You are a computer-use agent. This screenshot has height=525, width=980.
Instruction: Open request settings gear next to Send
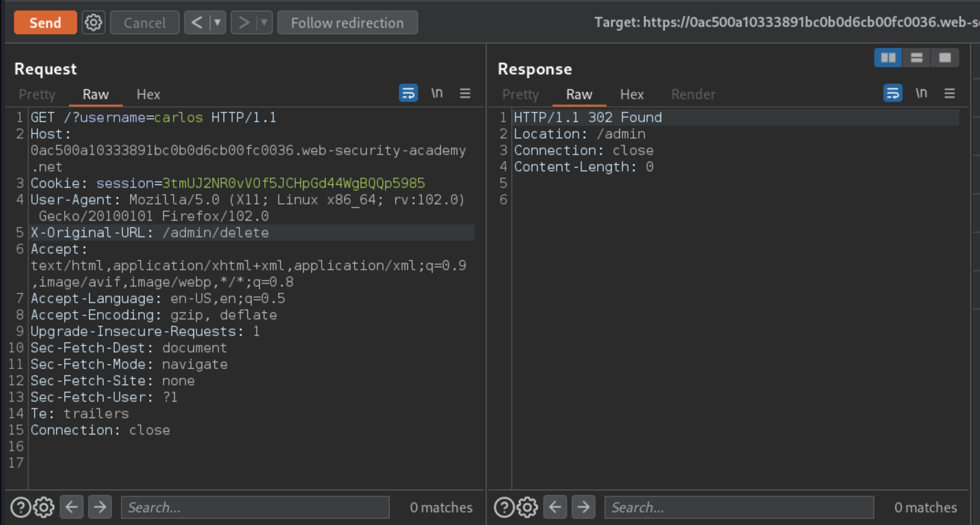click(x=93, y=23)
